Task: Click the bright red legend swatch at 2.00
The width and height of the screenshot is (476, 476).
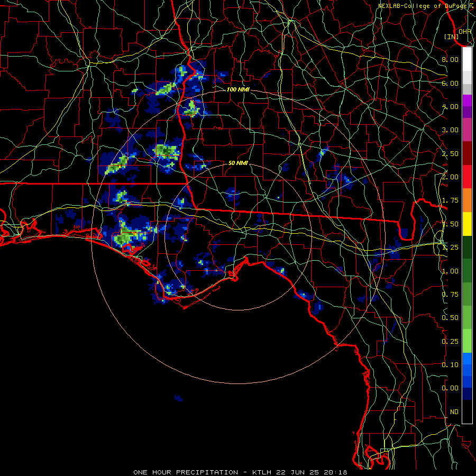Action: pyautogui.click(x=467, y=177)
